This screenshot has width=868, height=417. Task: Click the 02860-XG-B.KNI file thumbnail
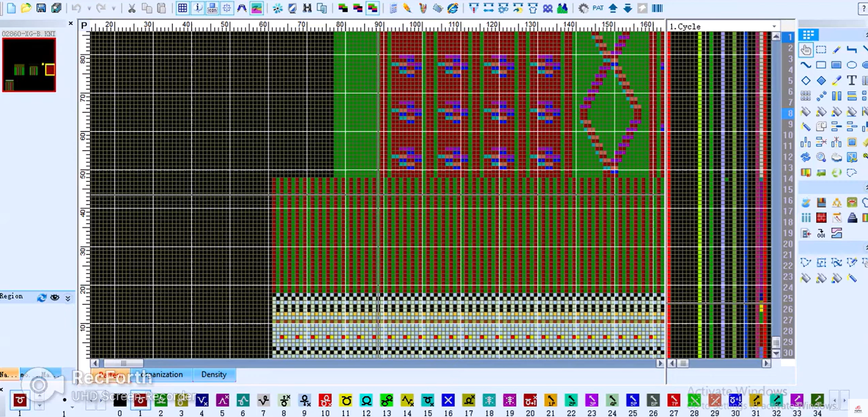pos(29,65)
